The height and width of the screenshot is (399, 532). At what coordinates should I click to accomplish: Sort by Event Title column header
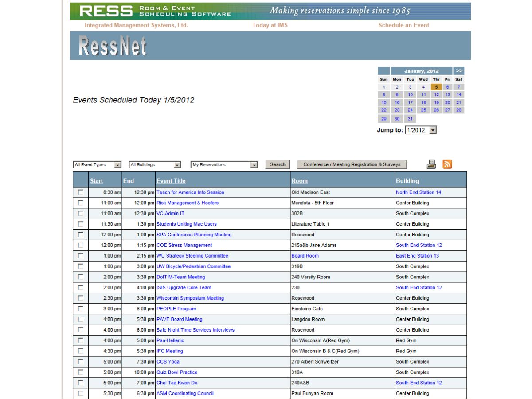pyautogui.click(x=171, y=181)
